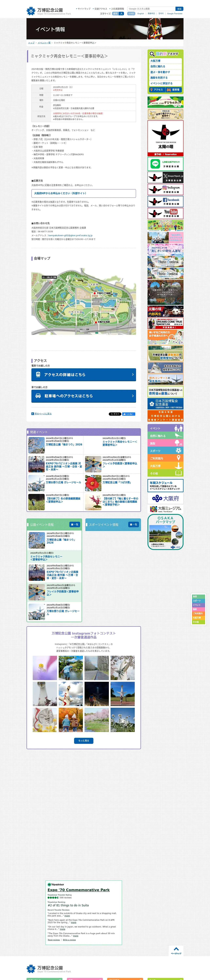Open 年間スケジュール banner
This screenshot has width=210, height=980.
point(165,485)
